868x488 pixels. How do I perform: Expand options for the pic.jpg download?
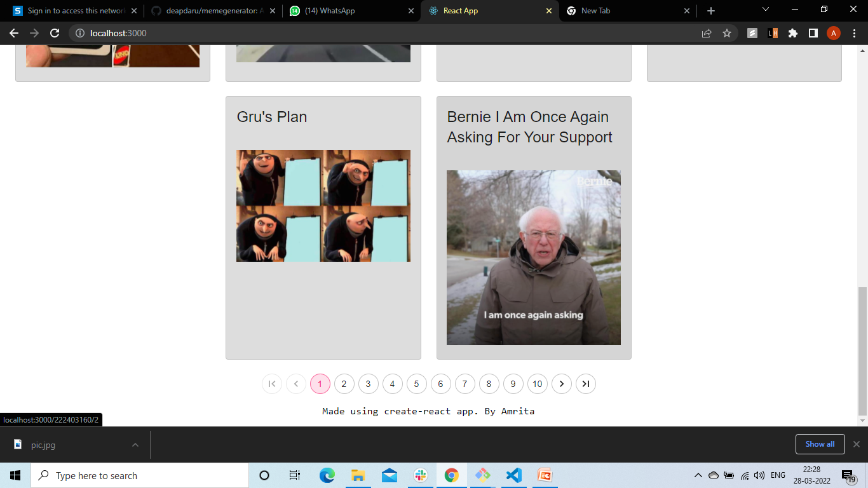pos(134,445)
